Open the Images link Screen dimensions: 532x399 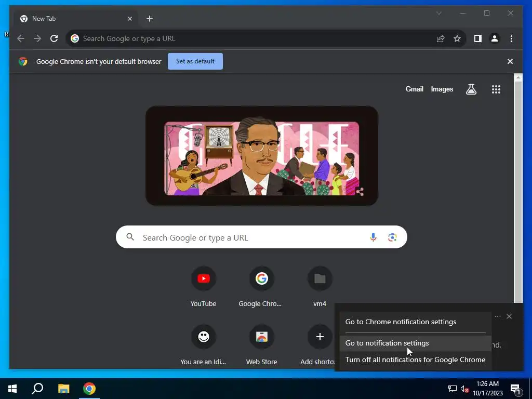click(x=442, y=89)
